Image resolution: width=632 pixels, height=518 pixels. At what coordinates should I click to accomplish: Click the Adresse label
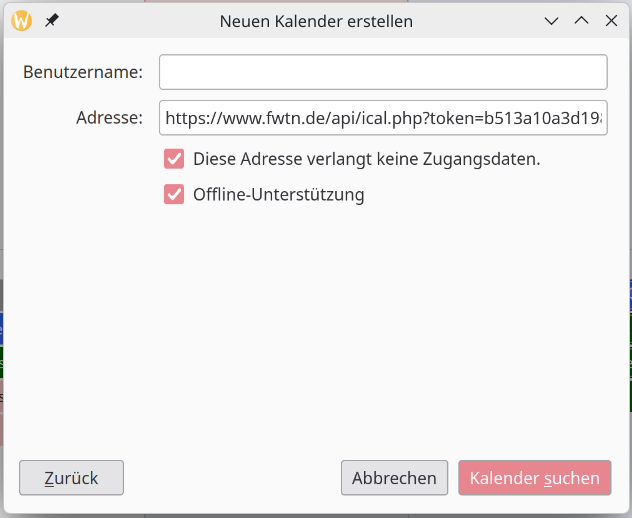[110, 118]
